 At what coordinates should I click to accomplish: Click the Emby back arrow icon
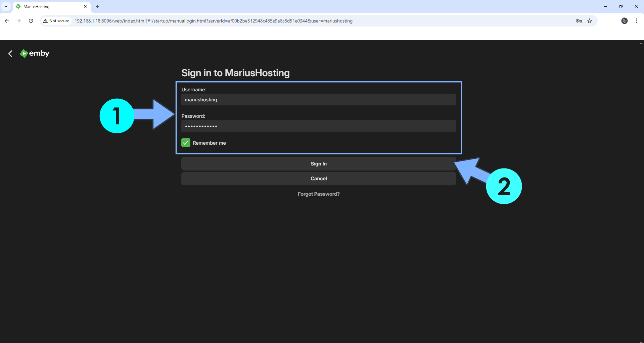click(10, 54)
